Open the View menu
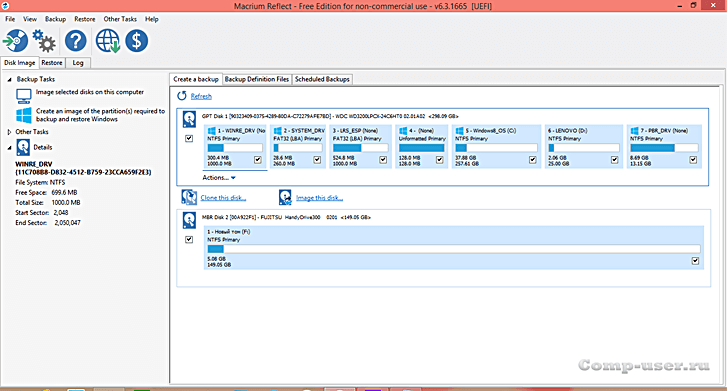 [x=30, y=19]
